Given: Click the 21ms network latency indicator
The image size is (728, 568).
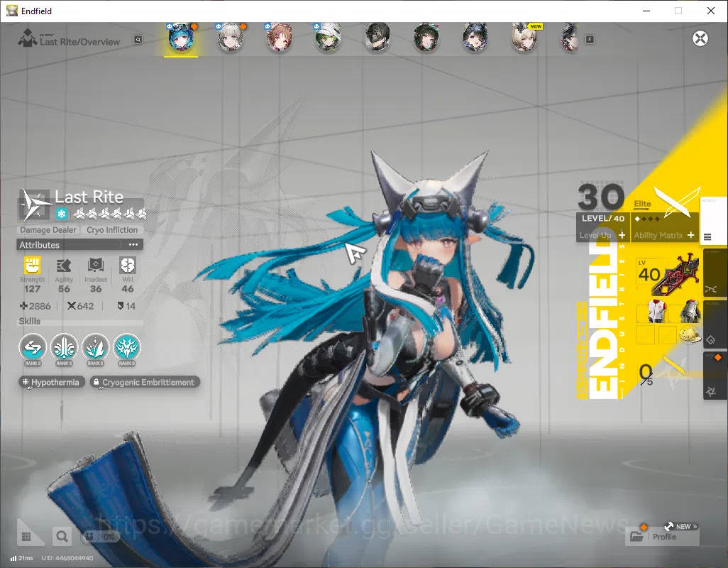Looking at the screenshot, I should tap(22, 558).
